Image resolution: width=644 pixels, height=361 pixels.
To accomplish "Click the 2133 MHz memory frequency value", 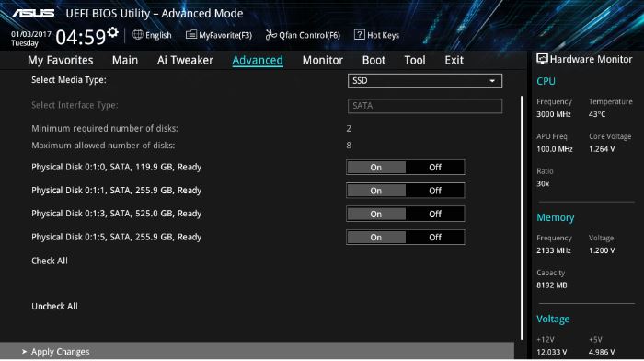I will pos(554,250).
